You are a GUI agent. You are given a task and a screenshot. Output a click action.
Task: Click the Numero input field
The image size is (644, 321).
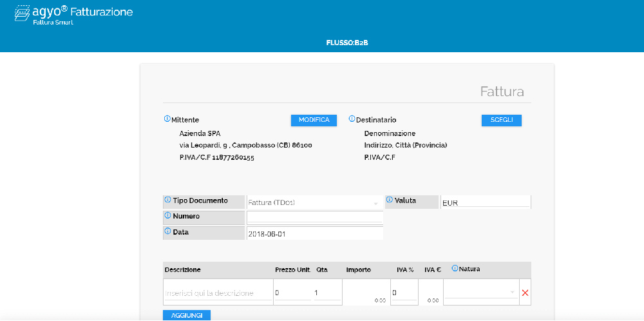[314, 217]
